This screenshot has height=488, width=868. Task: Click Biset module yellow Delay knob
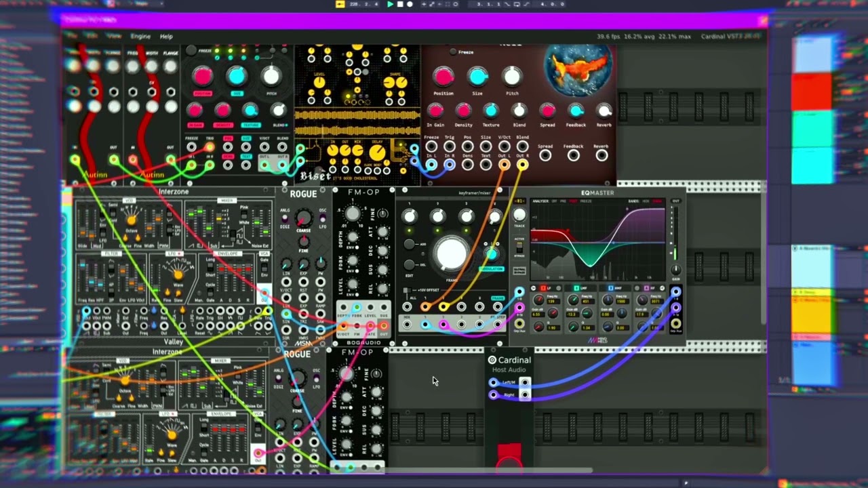(378, 152)
